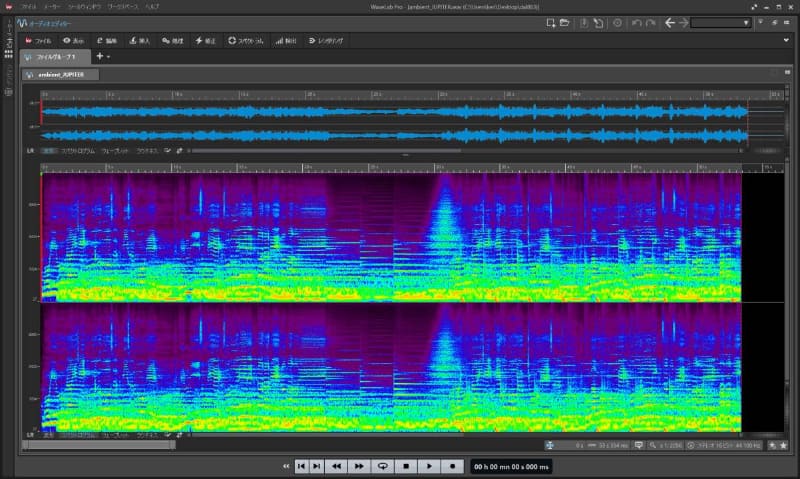
Task: Expand the transport bar double-chevron options
Action: (x=285, y=466)
